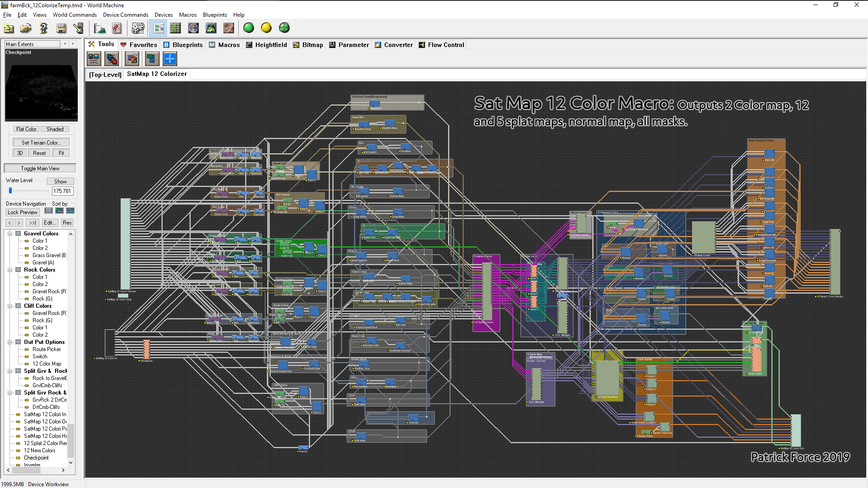Toggle the Lock Preview button
Screen dimensions: 868x488
[23, 212]
